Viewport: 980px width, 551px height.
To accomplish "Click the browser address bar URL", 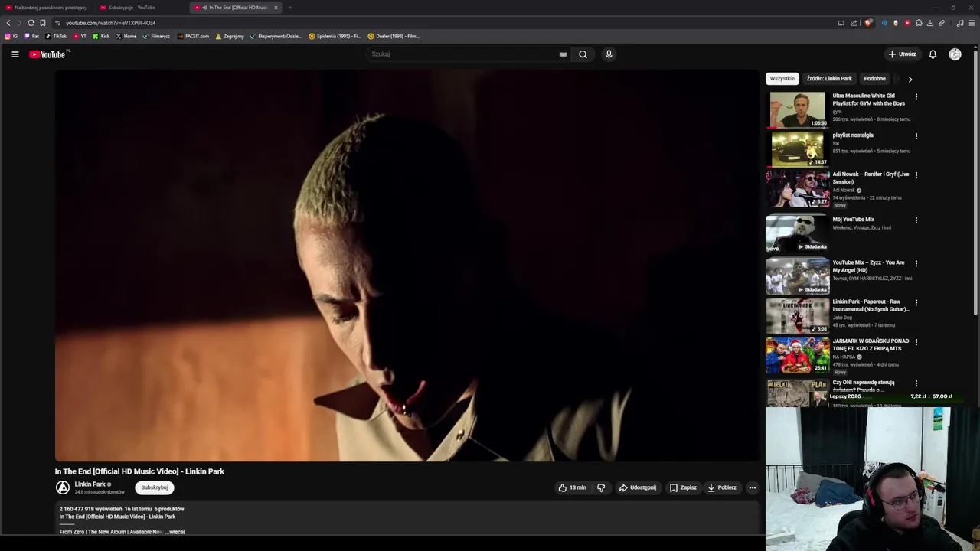I will point(110,23).
